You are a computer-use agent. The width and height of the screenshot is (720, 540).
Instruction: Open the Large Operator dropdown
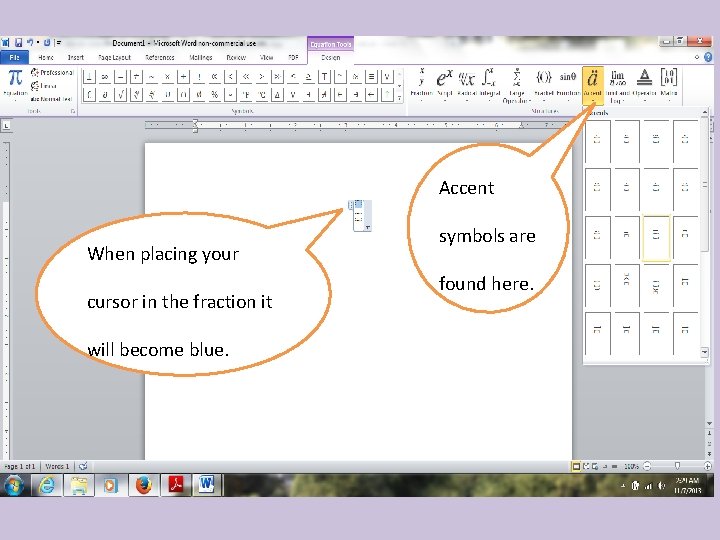517,85
